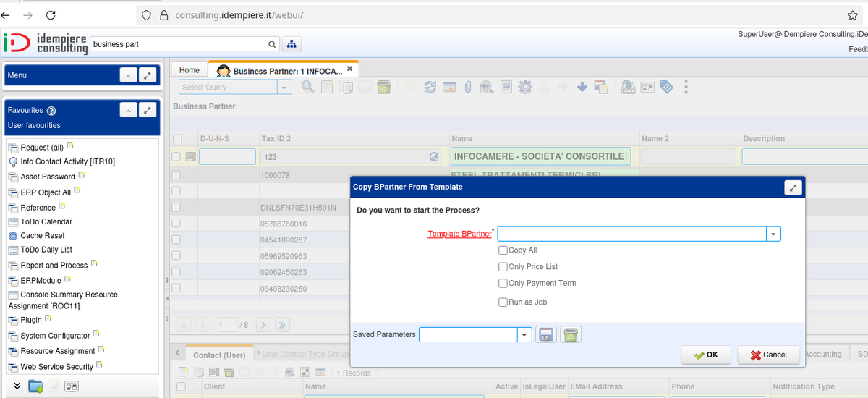Check the Run as Job option
The image size is (868, 398).
pyautogui.click(x=503, y=302)
